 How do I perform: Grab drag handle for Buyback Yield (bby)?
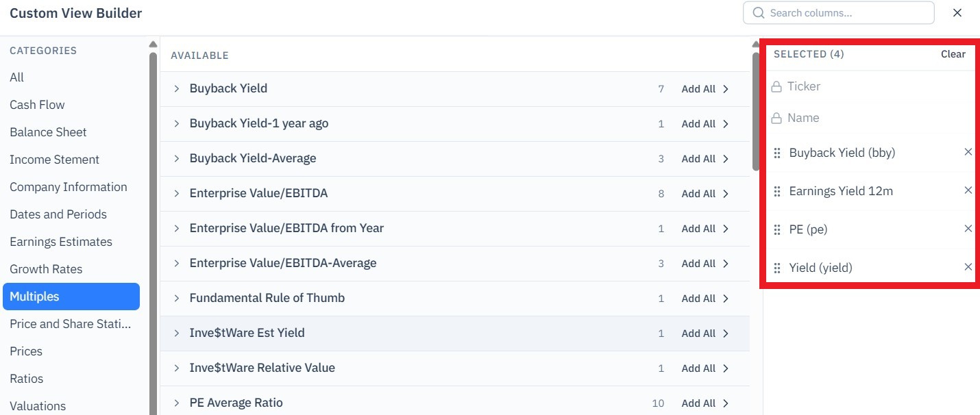[x=777, y=153]
